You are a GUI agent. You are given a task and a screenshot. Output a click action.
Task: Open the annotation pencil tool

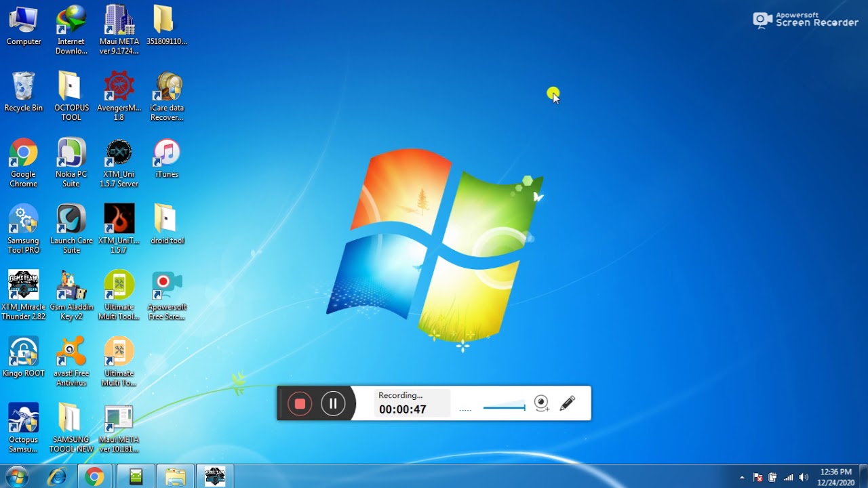click(568, 404)
